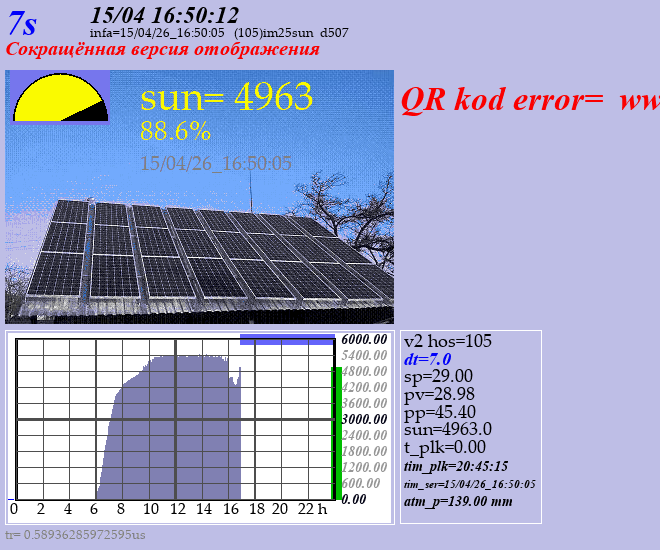Click the 'v2 hos=105' line
The height and width of the screenshot is (550, 660).
point(447,341)
